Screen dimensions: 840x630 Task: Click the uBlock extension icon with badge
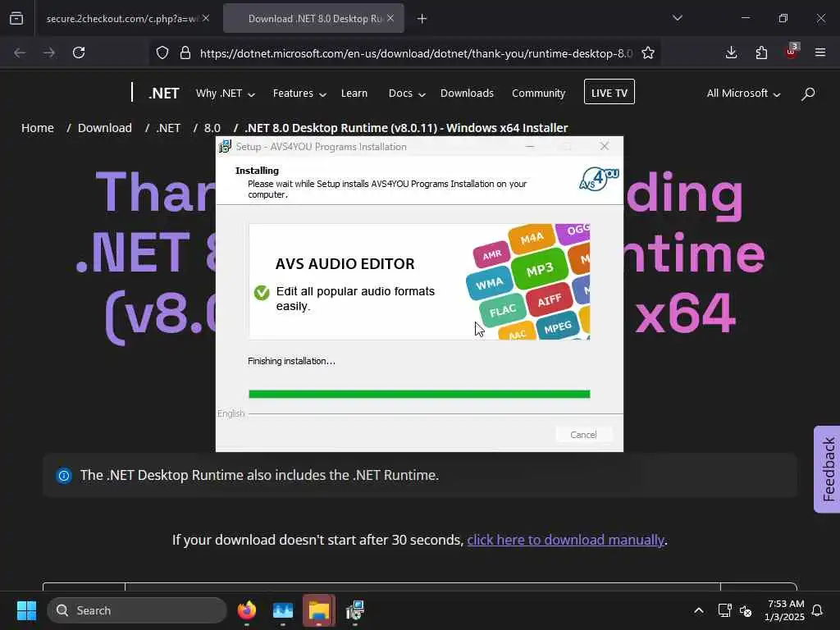[x=792, y=52]
